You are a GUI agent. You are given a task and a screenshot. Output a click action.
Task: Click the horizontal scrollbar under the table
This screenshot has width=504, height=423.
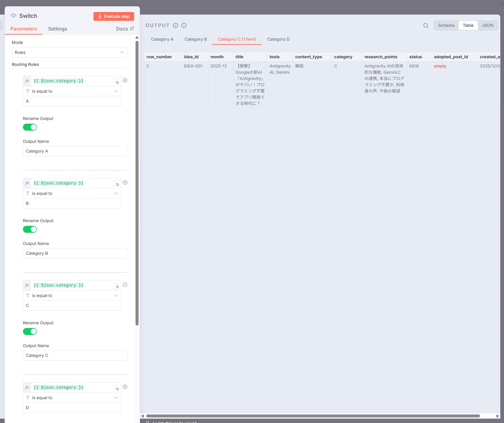(x=312, y=416)
